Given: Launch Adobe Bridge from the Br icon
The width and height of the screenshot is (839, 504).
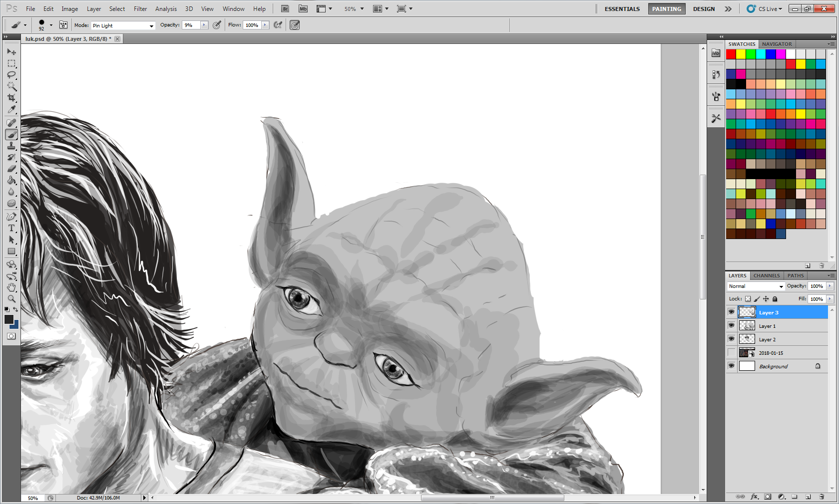Looking at the screenshot, I should [x=285, y=8].
